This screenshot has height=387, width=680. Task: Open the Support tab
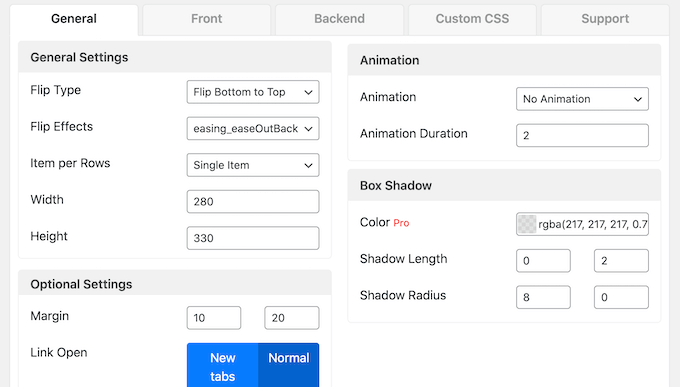coord(605,19)
